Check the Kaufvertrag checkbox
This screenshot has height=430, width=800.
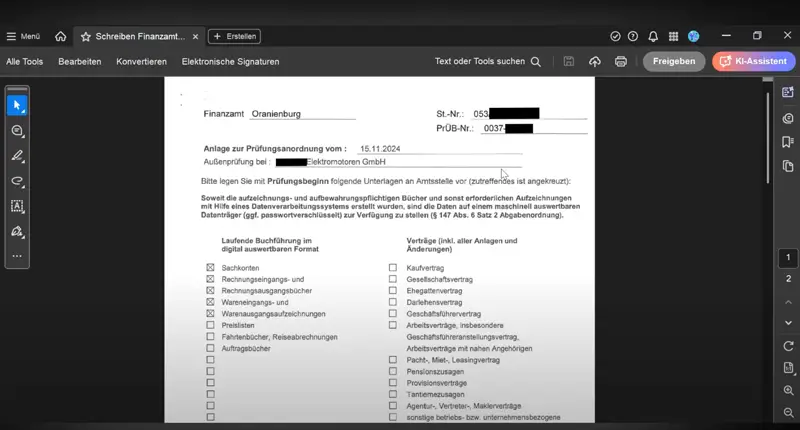click(x=393, y=268)
